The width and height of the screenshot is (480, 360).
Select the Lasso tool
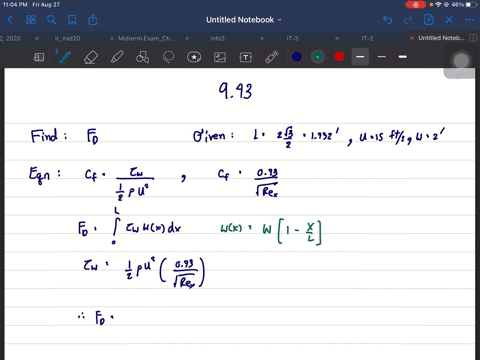(x=168, y=57)
